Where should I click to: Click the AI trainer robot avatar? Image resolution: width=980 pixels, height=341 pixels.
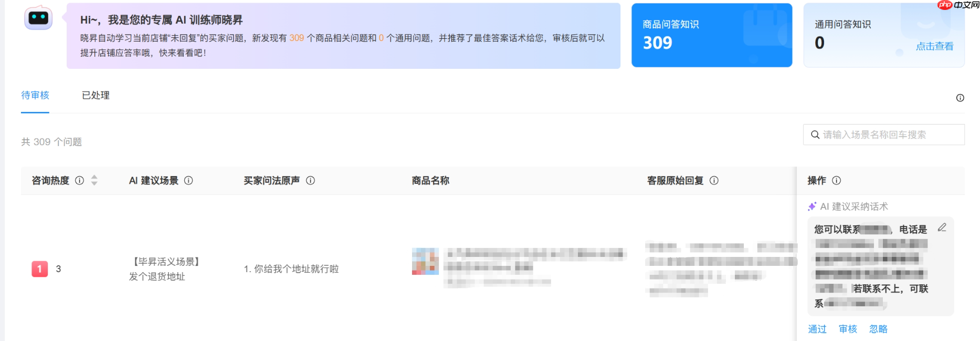[x=38, y=18]
